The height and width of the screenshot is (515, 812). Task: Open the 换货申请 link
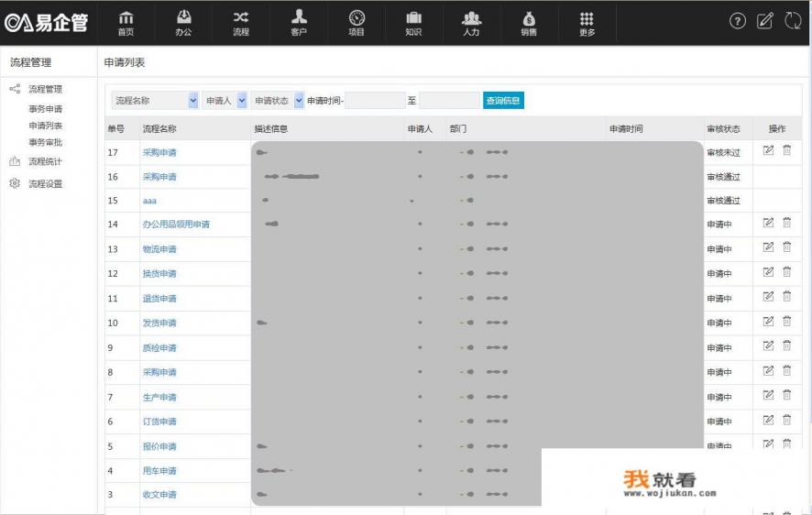click(x=159, y=273)
